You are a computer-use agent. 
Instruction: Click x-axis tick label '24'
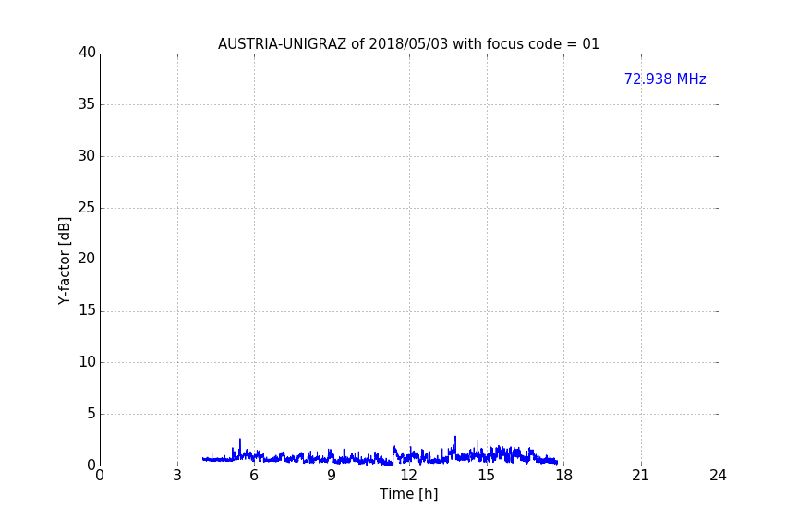coord(718,476)
